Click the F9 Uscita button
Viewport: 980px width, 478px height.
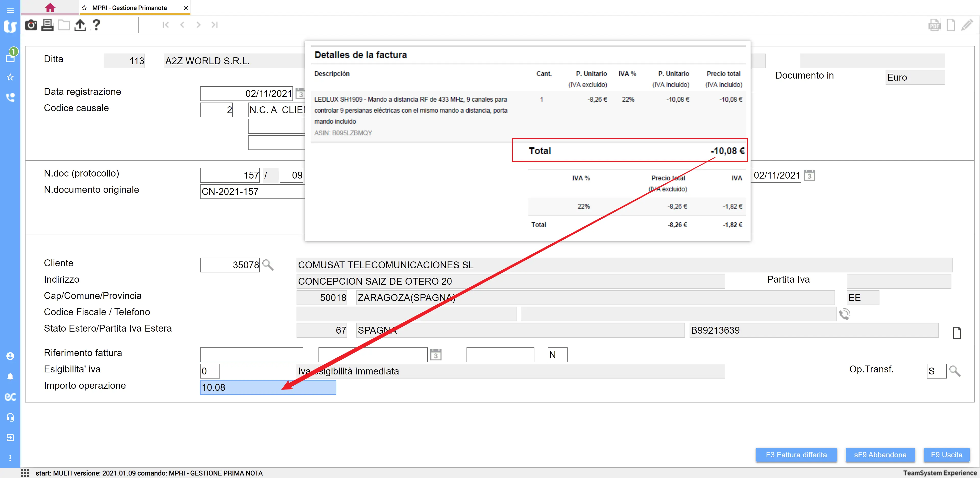(x=946, y=455)
